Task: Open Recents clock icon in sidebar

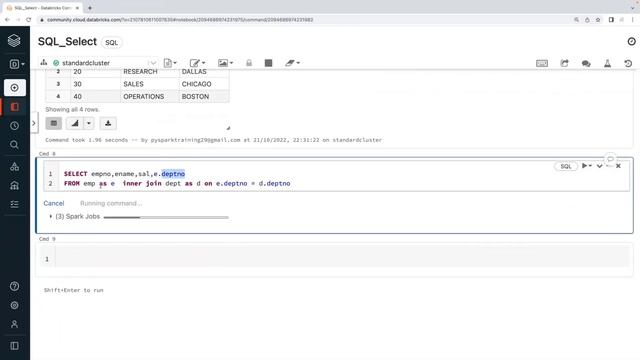Action: click(15, 126)
